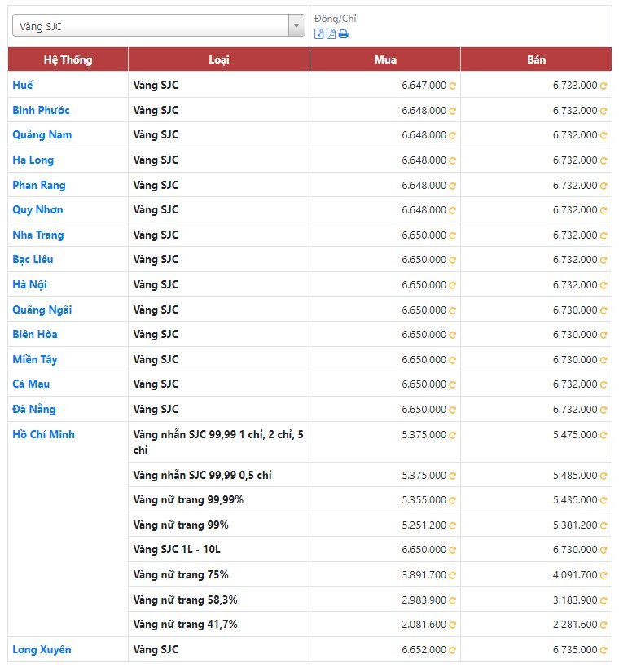
Task: Open the Quy Nhơn system link
Action: [37, 210]
